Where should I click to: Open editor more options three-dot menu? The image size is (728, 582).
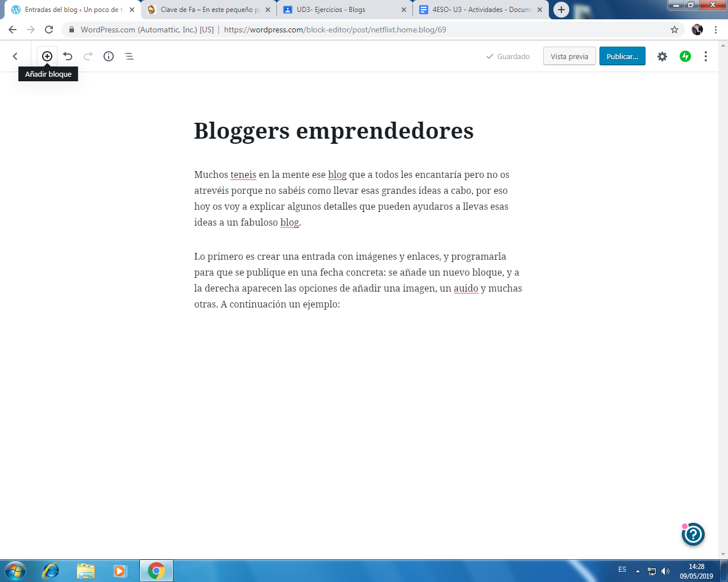click(x=706, y=56)
